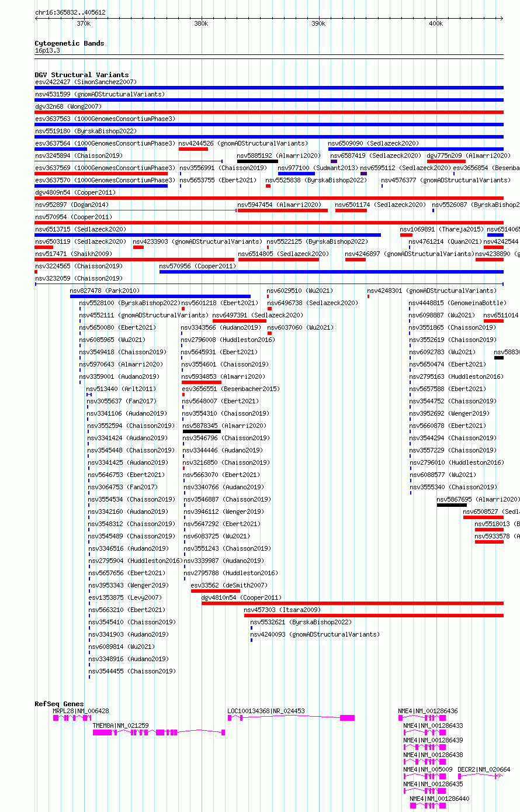Click the MRPL28|NM_006428 gene label
The width and height of the screenshot is (520, 812).
click(81, 711)
